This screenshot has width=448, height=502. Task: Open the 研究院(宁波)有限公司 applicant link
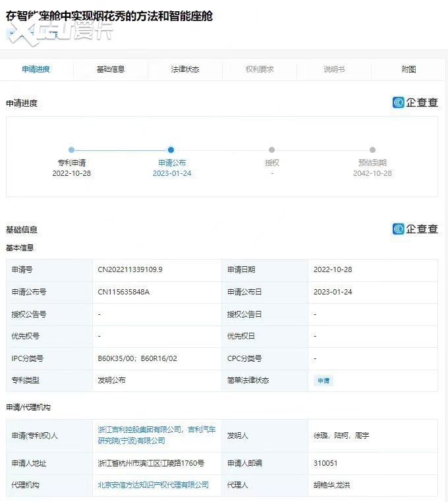point(132,441)
